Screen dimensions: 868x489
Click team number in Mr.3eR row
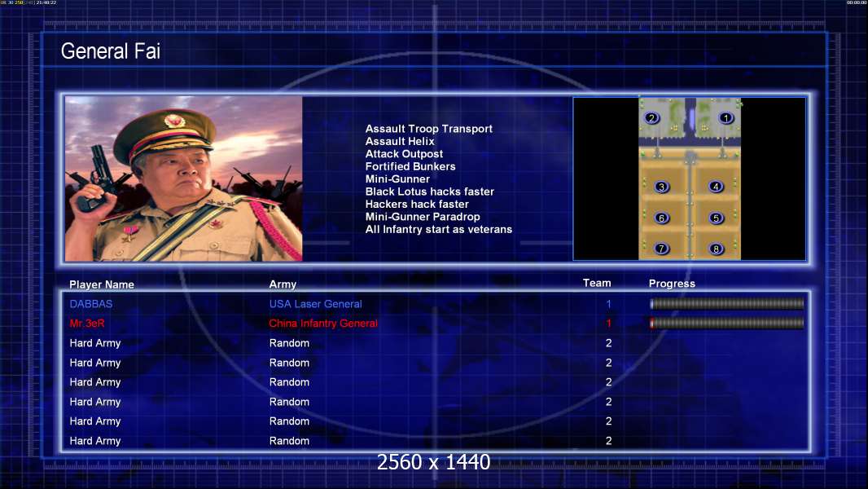608,324
